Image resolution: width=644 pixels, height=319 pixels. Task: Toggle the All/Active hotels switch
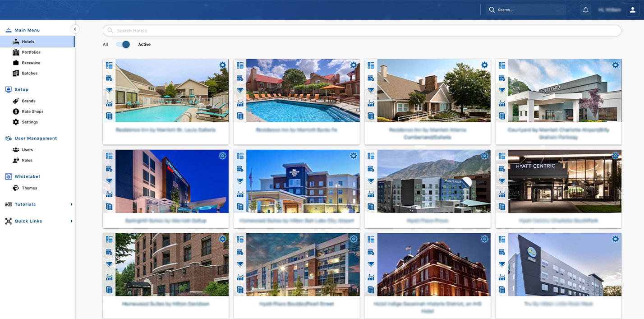tap(123, 44)
